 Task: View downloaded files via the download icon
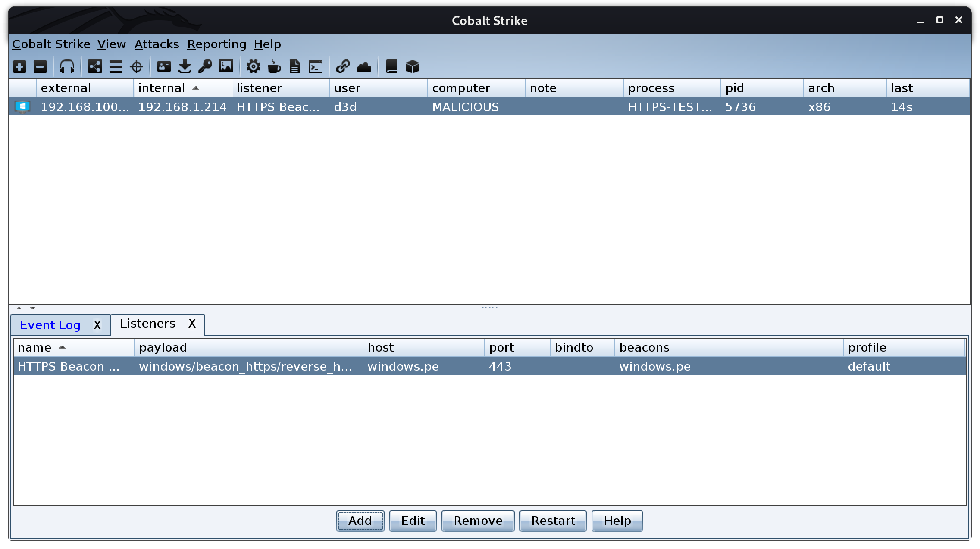tap(185, 67)
